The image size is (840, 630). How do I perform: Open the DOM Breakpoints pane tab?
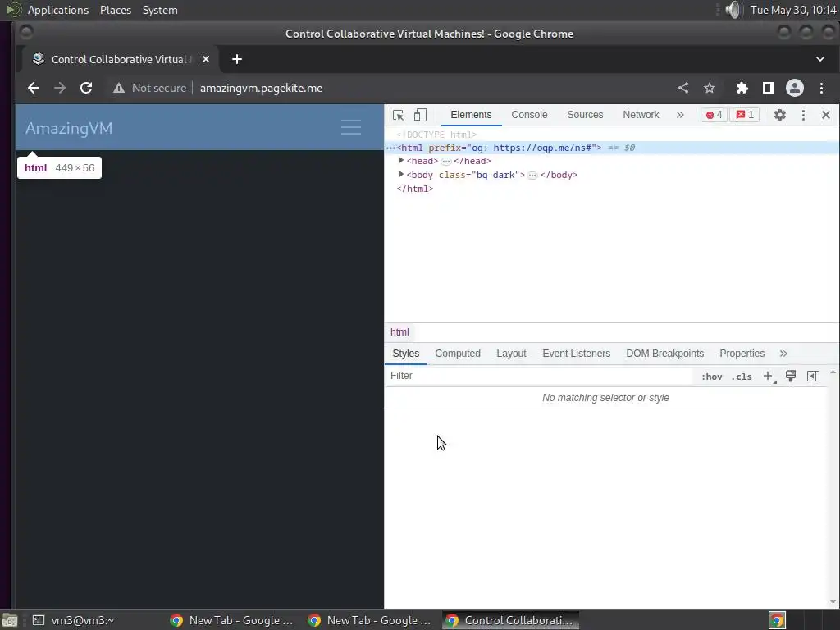point(664,354)
